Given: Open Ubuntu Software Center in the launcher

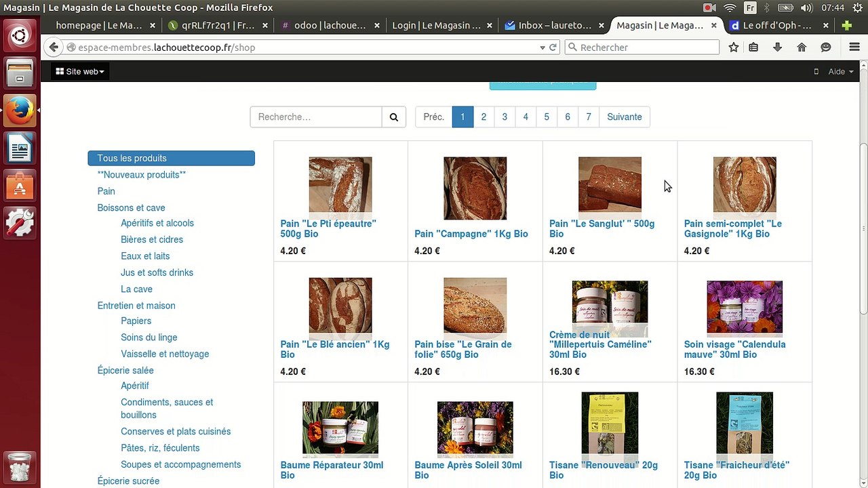Looking at the screenshot, I should point(20,185).
